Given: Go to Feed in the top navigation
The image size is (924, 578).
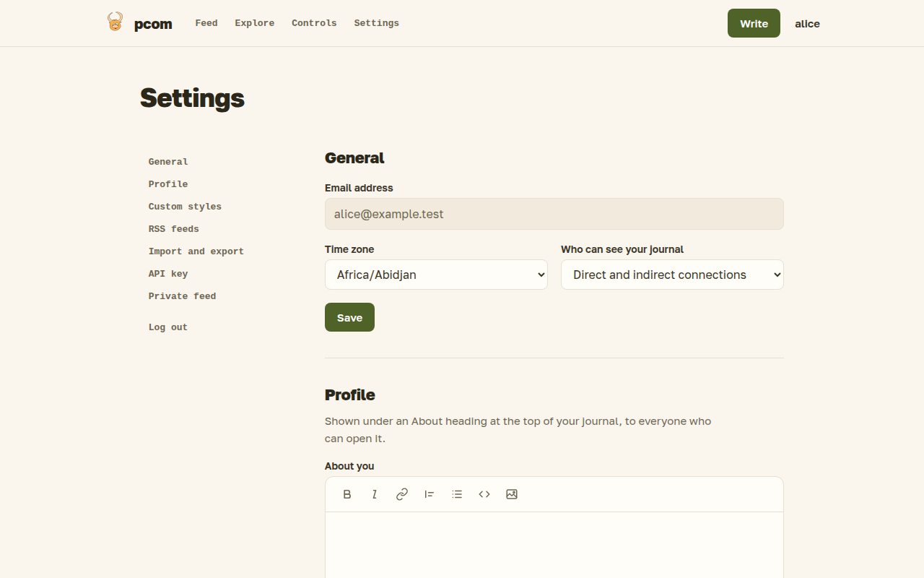Looking at the screenshot, I should [206, 23].
